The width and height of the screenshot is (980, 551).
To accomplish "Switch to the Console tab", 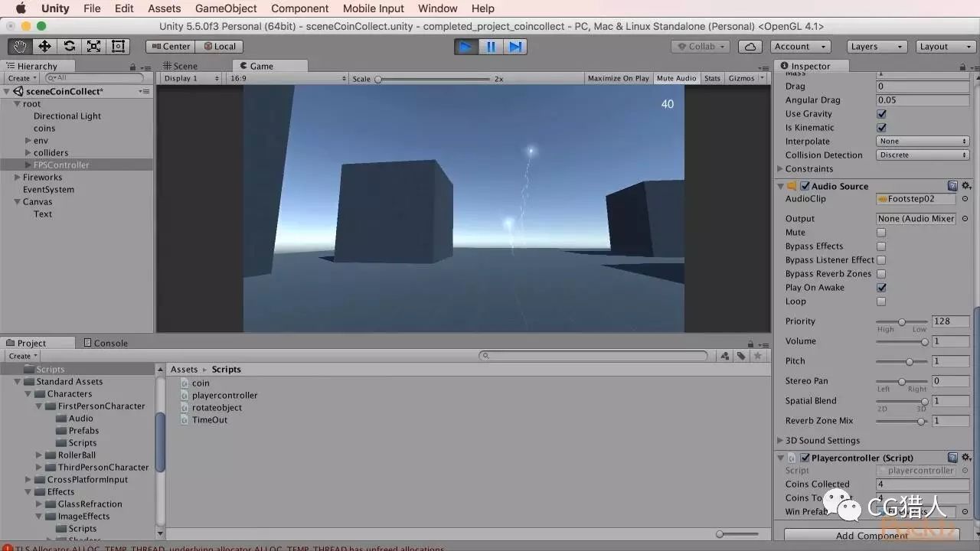I will tap(106, 343).
